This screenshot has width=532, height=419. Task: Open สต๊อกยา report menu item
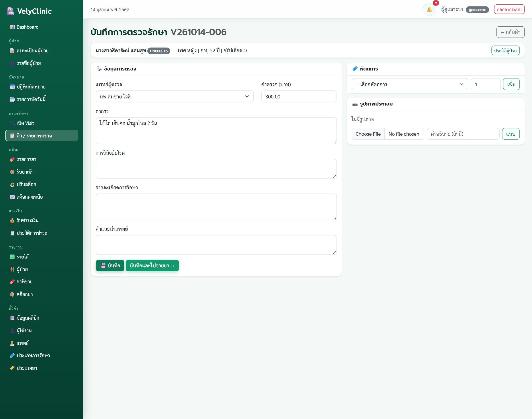pyautogui.click(x=42, y=294)
